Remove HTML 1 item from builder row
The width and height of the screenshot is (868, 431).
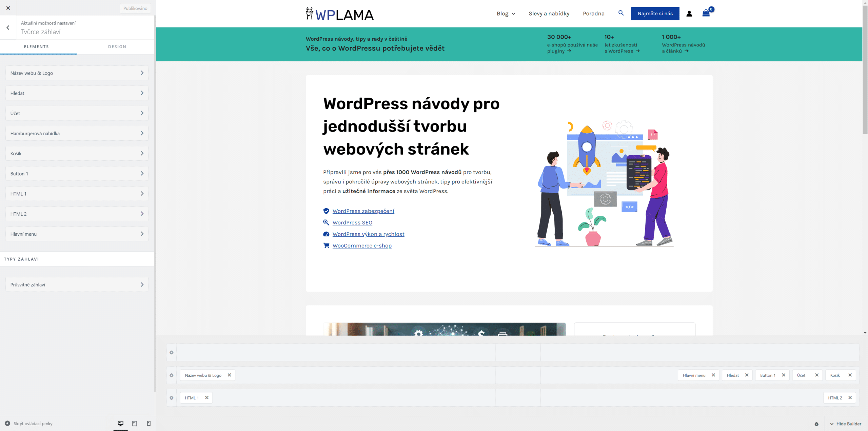(x=207, y=398)
